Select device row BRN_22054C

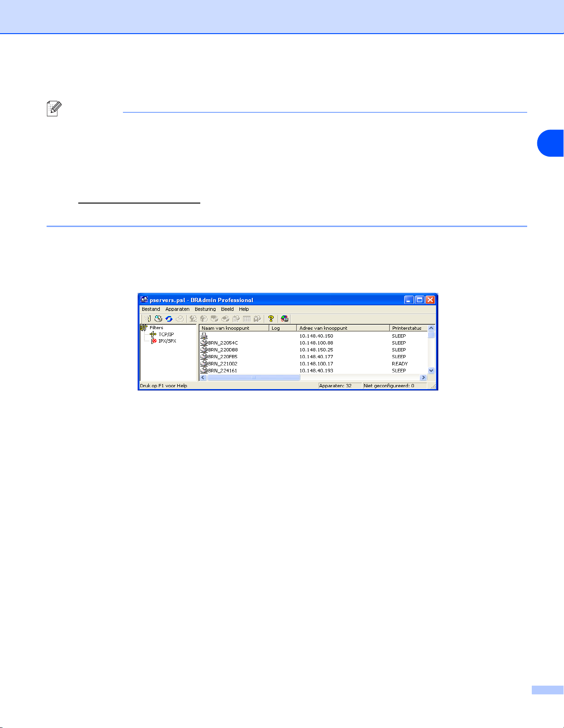tap(314, 343)
